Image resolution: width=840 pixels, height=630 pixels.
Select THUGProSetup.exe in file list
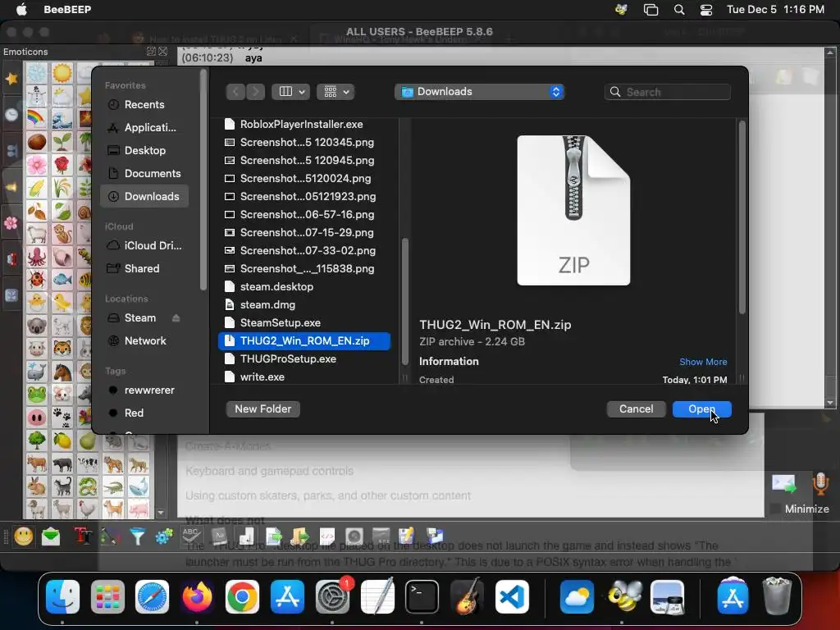304,359
